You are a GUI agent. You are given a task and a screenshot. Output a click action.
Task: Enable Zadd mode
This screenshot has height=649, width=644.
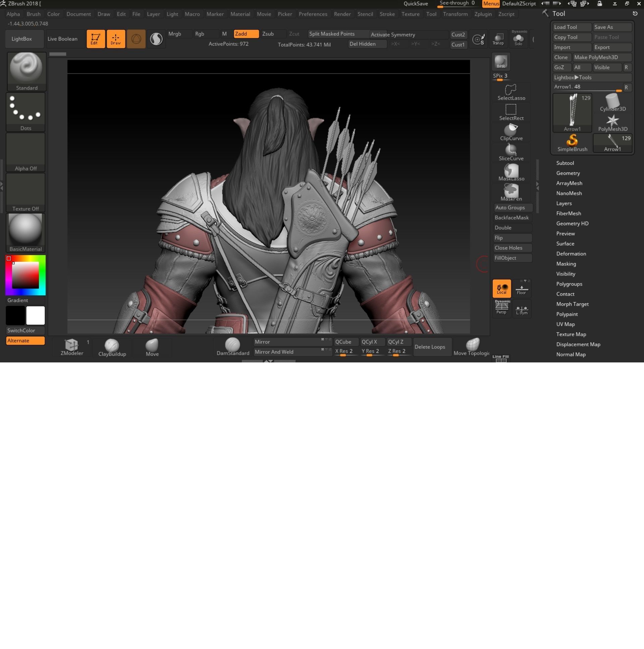[x=246, y=34]
